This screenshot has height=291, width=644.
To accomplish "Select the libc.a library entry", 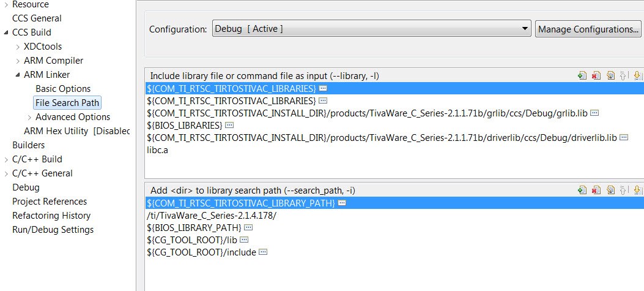I will pyautogui.click(x=158, y=150).
